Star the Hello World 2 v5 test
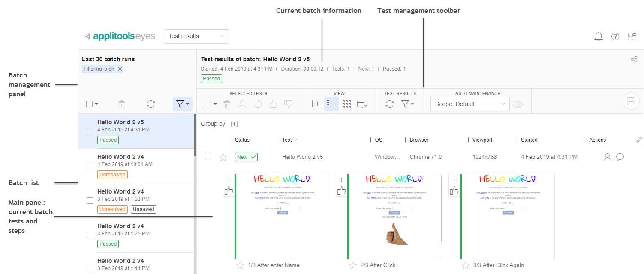Viewport: 644px width, 274px height. click(223, 157)
